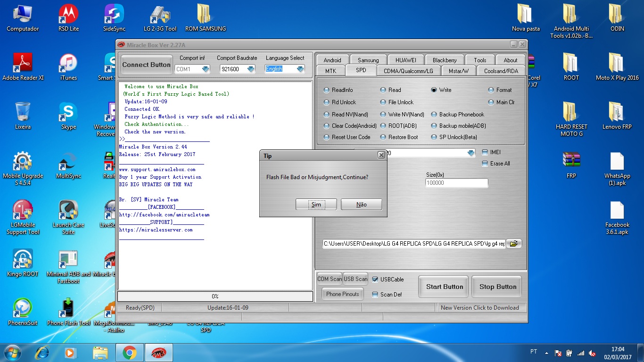Click the COM Scan button
Viewport: 644px width, 362px height.
[x=330, y=279]
